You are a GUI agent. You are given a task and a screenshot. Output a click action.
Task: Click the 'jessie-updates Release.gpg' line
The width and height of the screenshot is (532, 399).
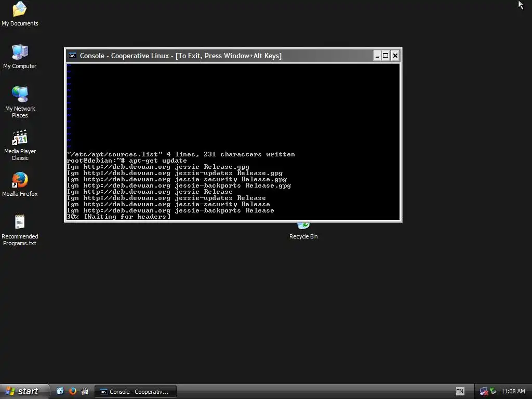point(175,173)
